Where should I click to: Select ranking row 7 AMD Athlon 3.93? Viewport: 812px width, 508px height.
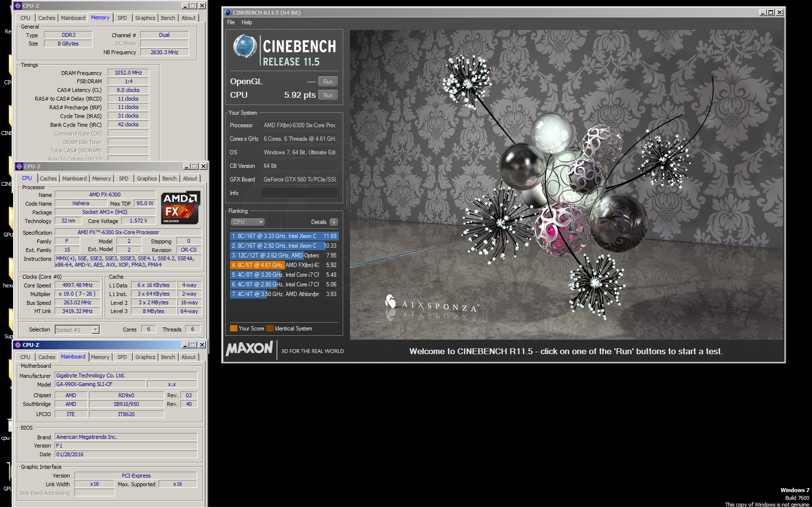pos(284,294)
